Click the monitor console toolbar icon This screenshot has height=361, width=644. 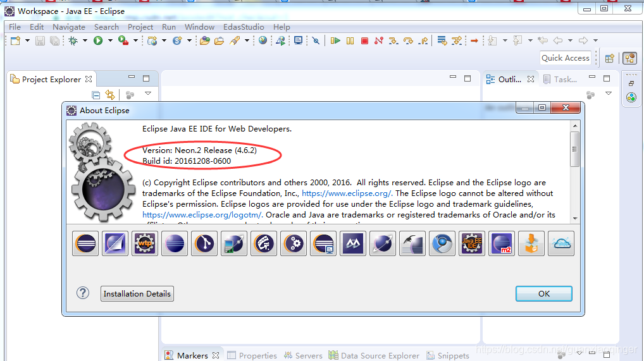[298, 40]
